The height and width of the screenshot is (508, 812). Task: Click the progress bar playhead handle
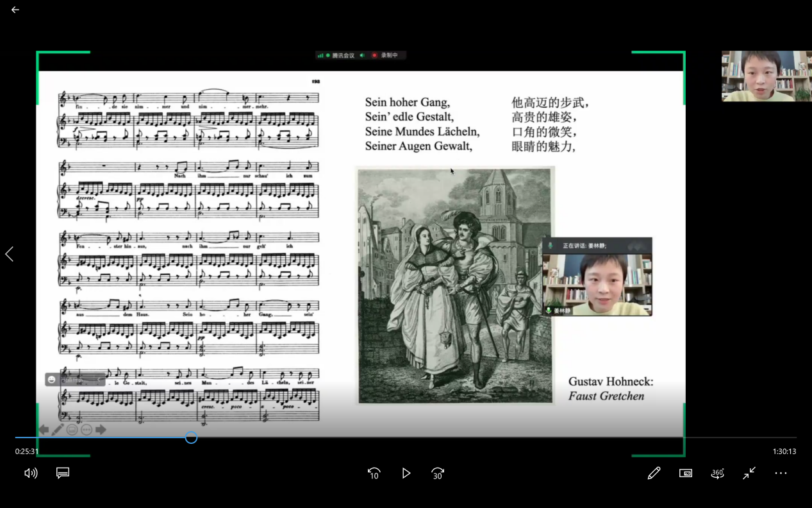tap(191, 437)
